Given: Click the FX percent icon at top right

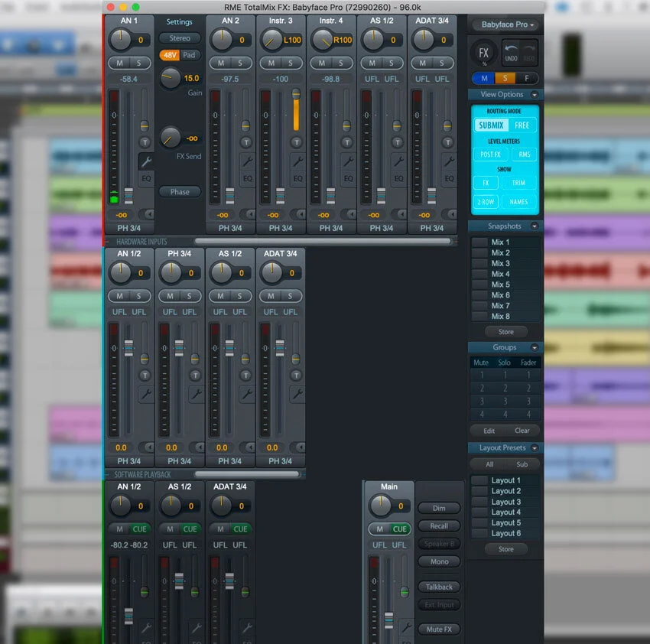Looking at the screenshot, I should pyautogui.click(x=483, y=53).
